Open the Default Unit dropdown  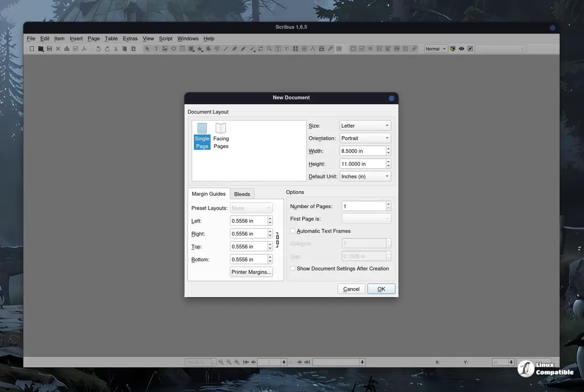click(365, 176)
